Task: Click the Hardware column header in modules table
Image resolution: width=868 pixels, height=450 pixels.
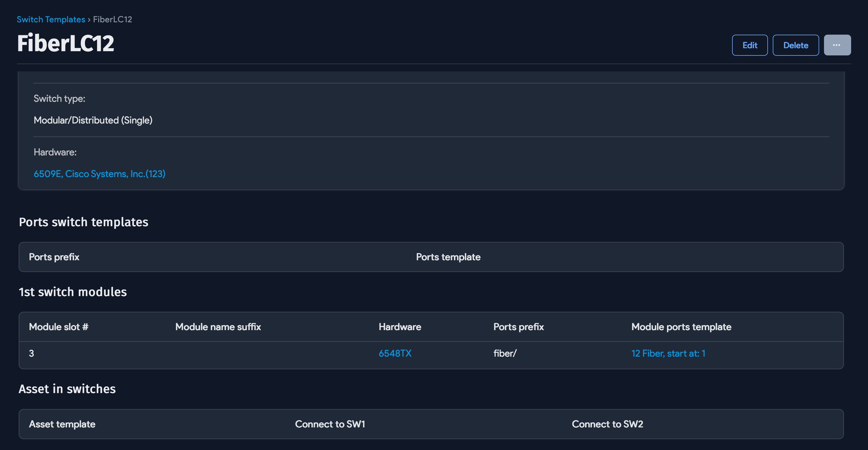Action: click(400, 327)
